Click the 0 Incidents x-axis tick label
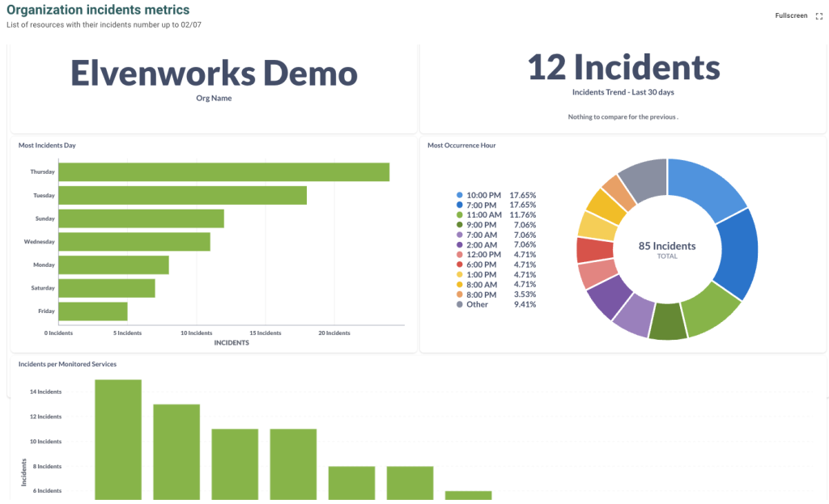829x504 pixels. click(58, 332)
